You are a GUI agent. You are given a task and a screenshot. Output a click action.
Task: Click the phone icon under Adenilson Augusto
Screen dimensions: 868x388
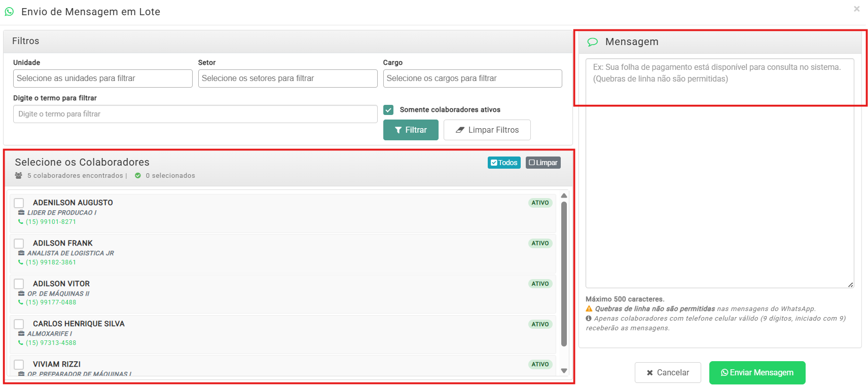[x=21, y=222]
